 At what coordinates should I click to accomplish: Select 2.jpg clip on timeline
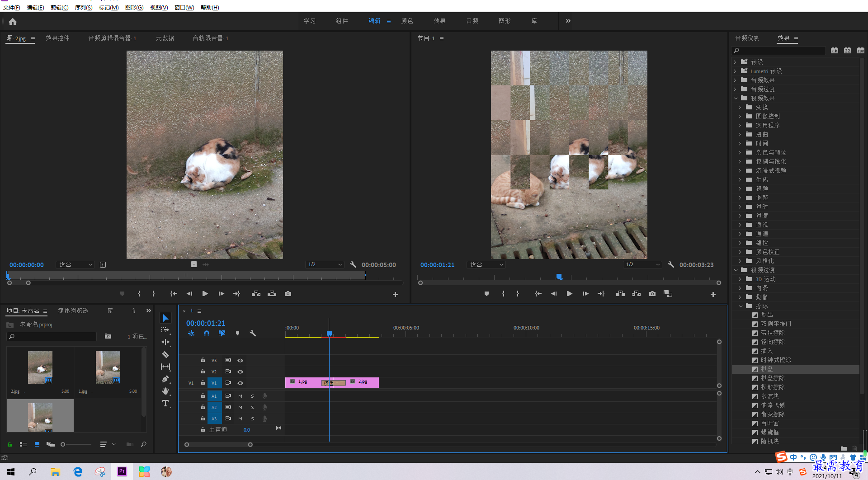pyautogui.click(x=362, y=382)
